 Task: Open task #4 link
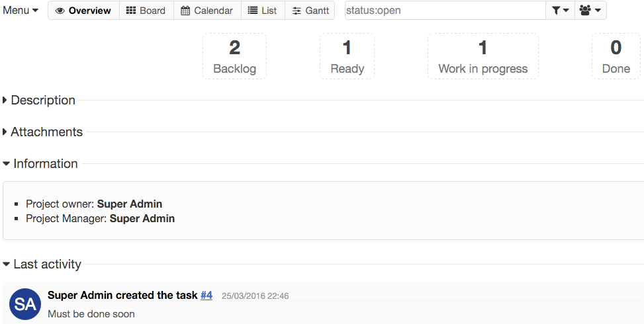point(207,296)
